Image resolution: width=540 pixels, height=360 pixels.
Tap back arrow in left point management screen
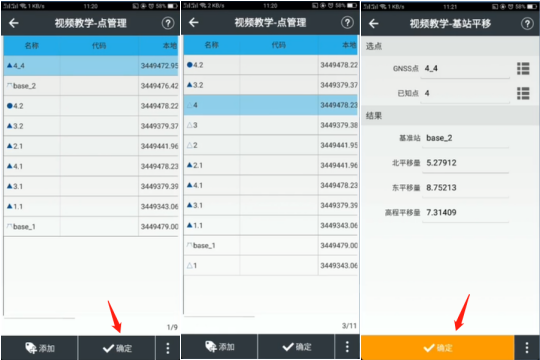[14, 23]
